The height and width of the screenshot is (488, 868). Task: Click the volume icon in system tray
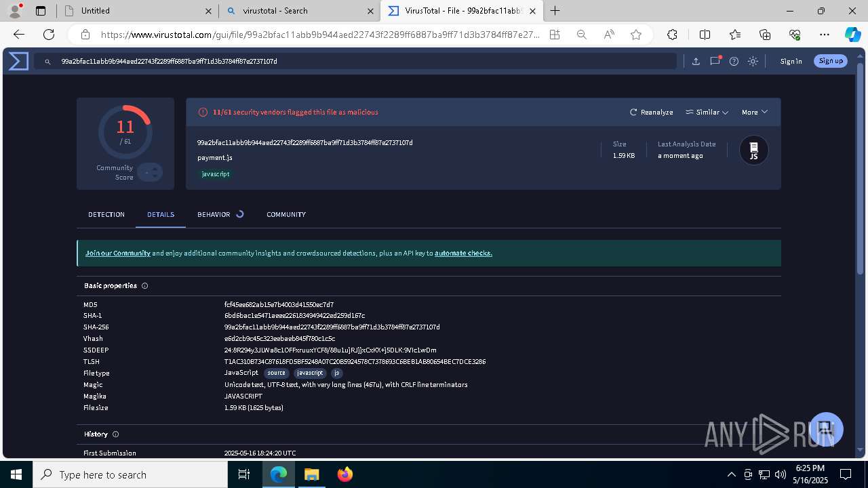coord(781,474)
